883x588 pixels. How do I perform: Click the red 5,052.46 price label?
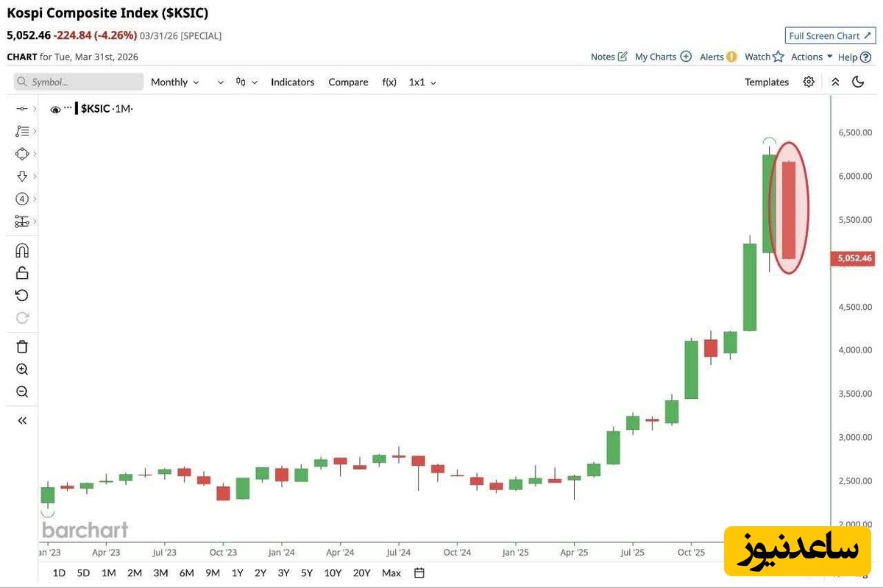(x=853, y=258)
